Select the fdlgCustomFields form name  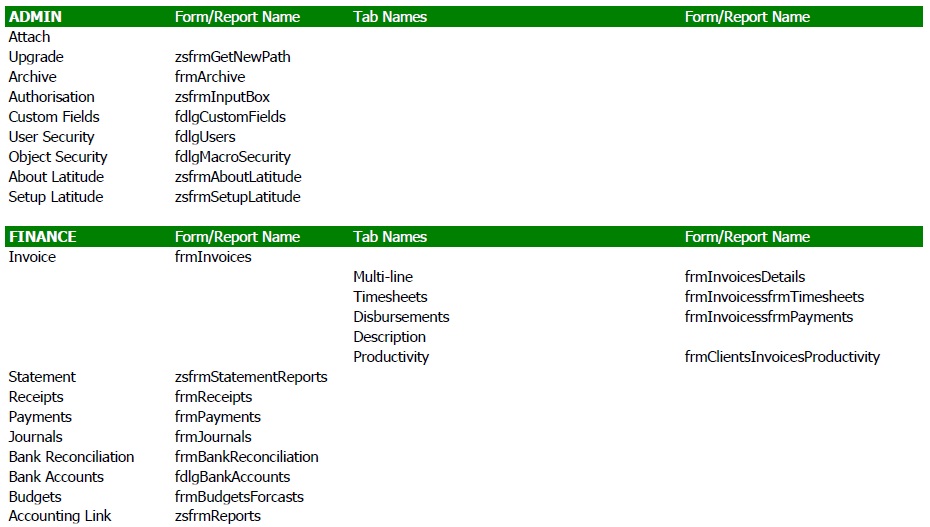(x=230, y=117)
